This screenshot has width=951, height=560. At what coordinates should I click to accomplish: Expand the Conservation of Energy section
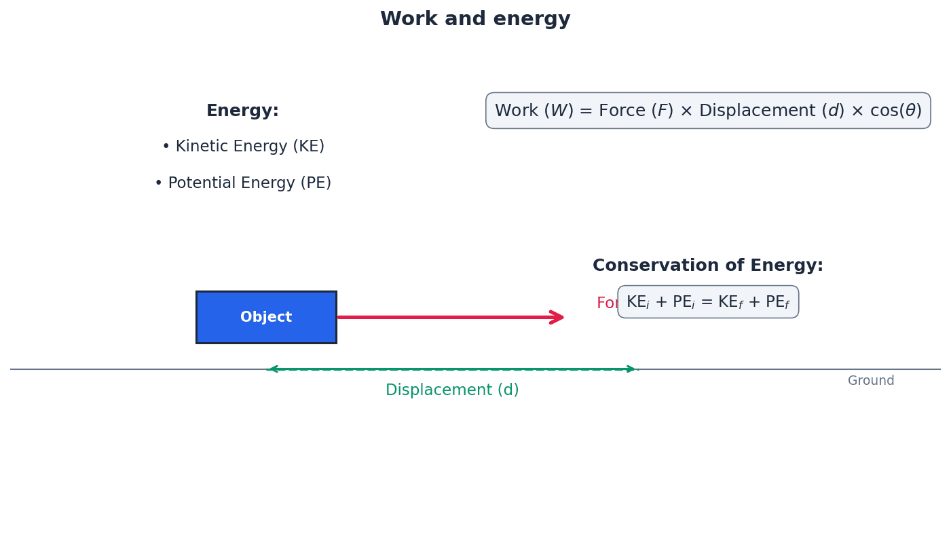click(707, 265)
